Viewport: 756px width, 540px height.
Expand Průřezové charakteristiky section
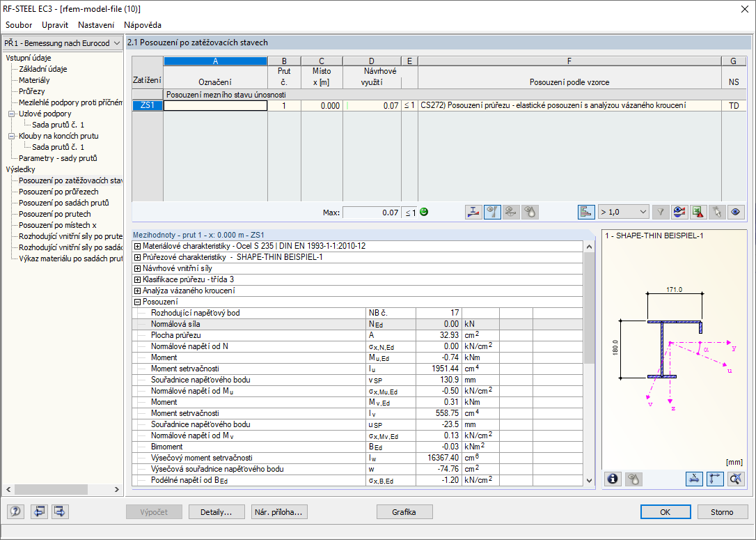(x=137, y=257)
